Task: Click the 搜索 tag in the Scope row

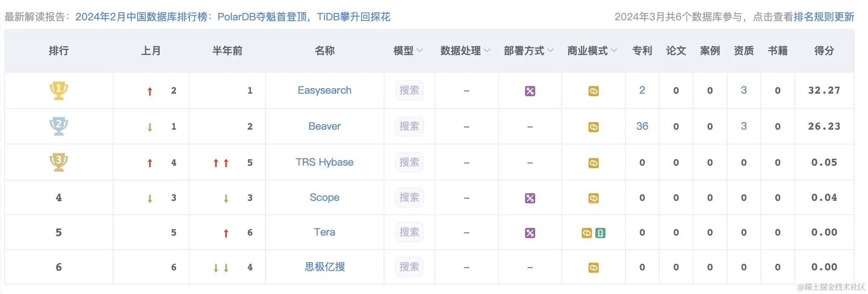Action: 409,197
